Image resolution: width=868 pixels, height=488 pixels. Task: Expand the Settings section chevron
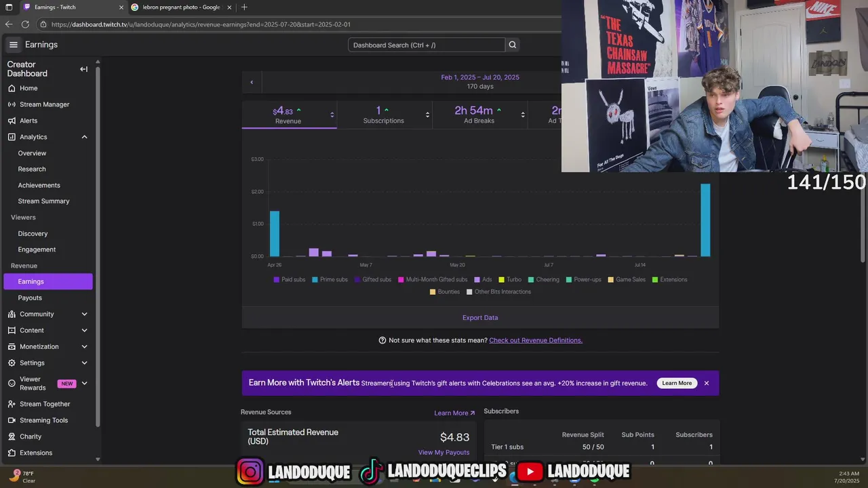coord(84,363)
